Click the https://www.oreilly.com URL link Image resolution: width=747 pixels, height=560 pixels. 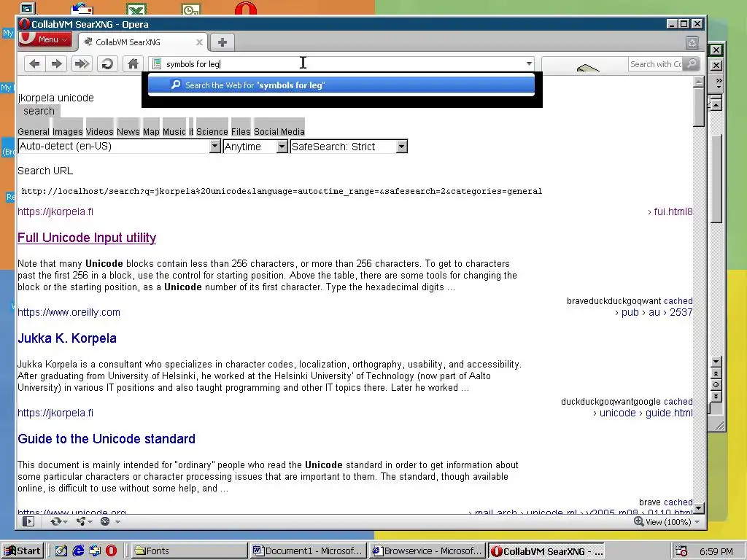tap(69, 312)
